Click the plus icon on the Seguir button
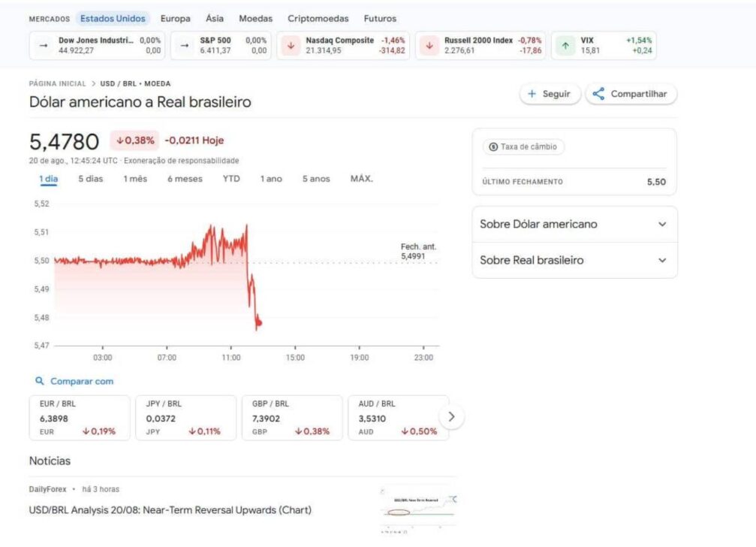Image resolution: width=756 pixels, height=547 pixels. coord(532,94)
